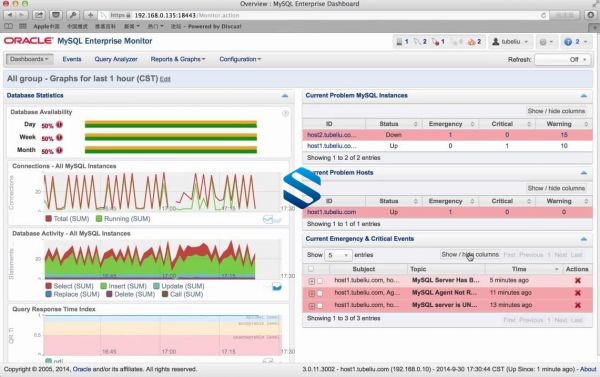Open the Query Analyzer tab

coord(116,59)
